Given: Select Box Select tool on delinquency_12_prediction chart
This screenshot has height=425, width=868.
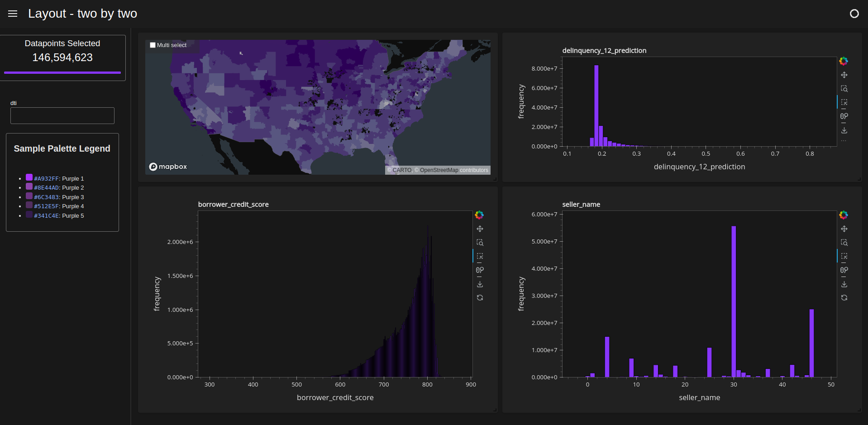Looking at the screenshot, I should (844, 102).
